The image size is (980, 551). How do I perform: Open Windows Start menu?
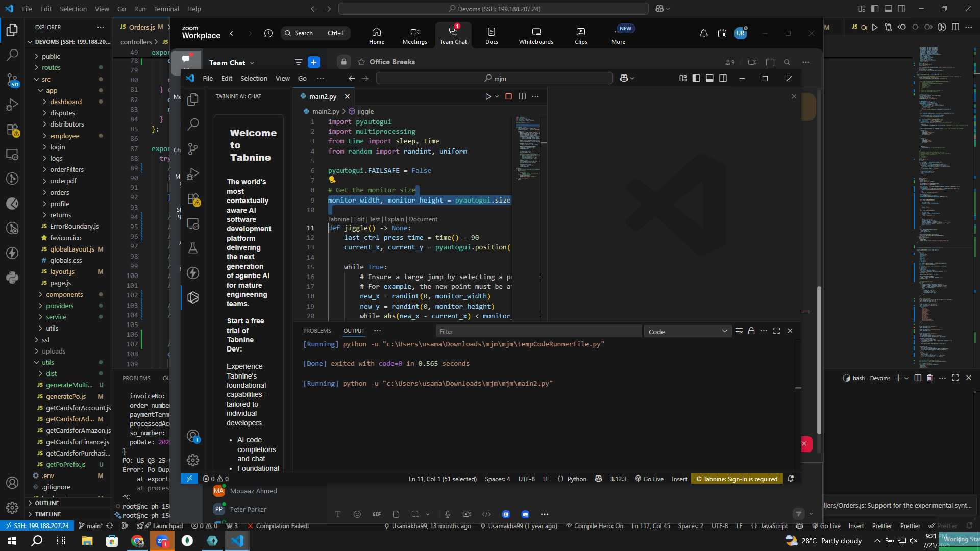click(x=12, y=541)
